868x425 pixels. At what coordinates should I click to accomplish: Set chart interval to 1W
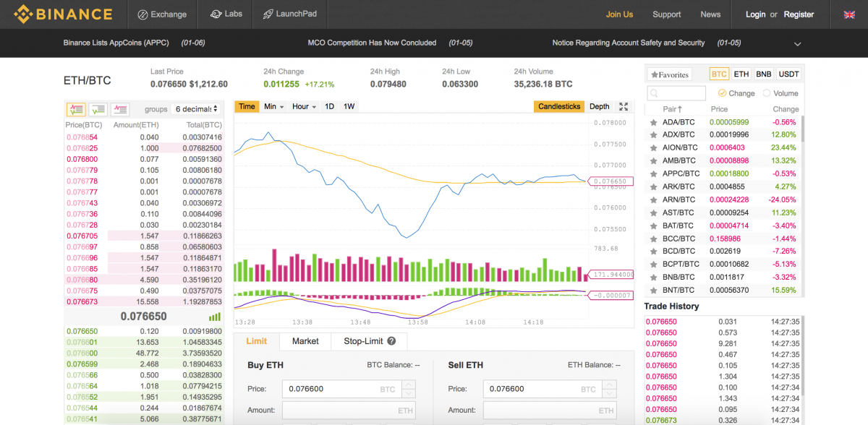coord(349,106)
